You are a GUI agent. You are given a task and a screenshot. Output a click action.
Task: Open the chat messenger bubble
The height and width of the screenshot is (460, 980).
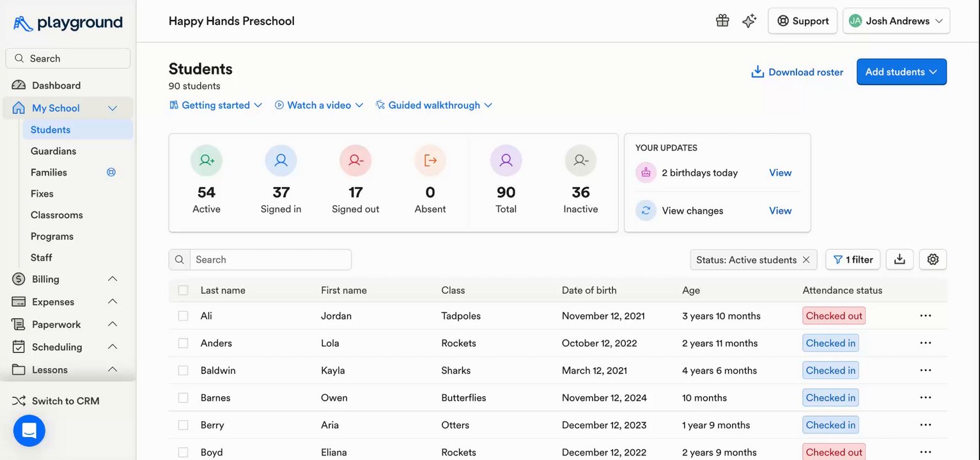pyautogui.click(x=29, y=431)
